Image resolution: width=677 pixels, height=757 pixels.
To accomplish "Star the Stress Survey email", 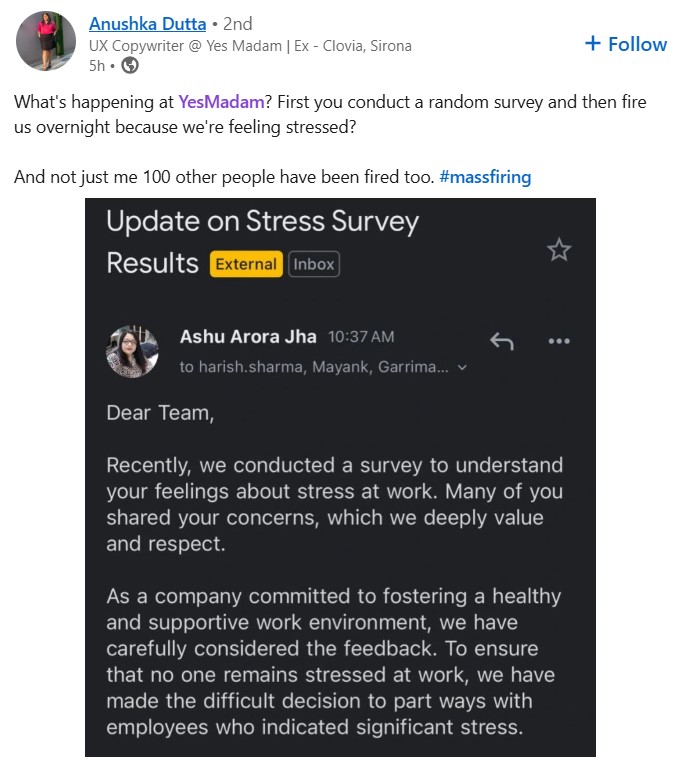I will tap(559, 250).
